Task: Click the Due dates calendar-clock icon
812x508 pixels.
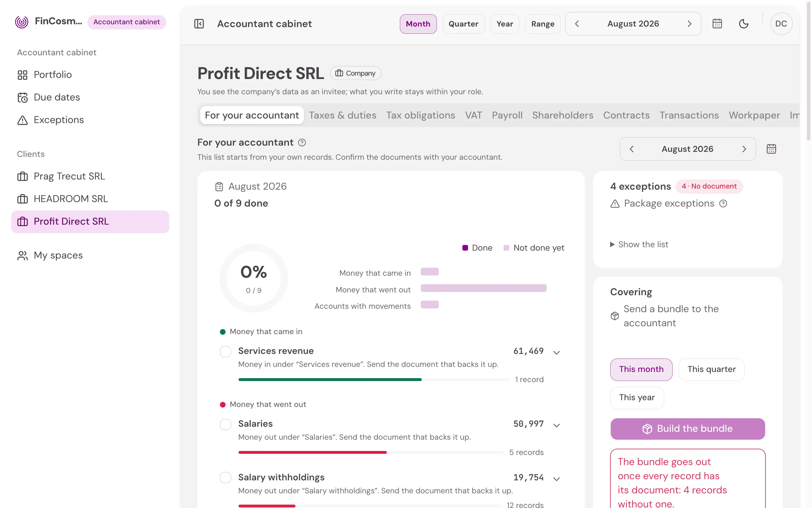Action: pyautogui.click(x=23, y=97)
